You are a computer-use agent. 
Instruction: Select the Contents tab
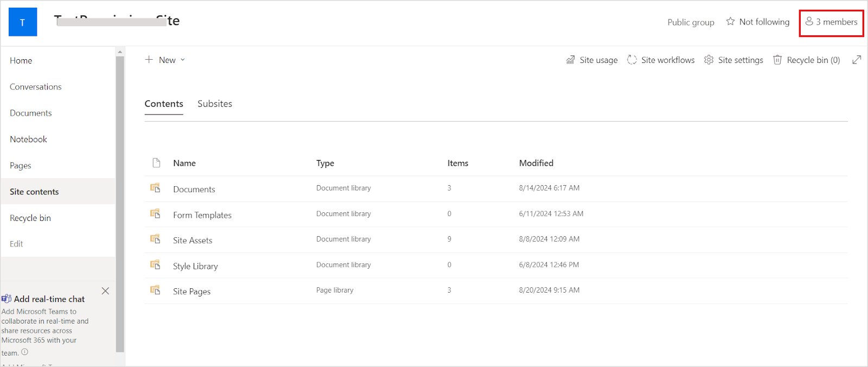[164, 104]
